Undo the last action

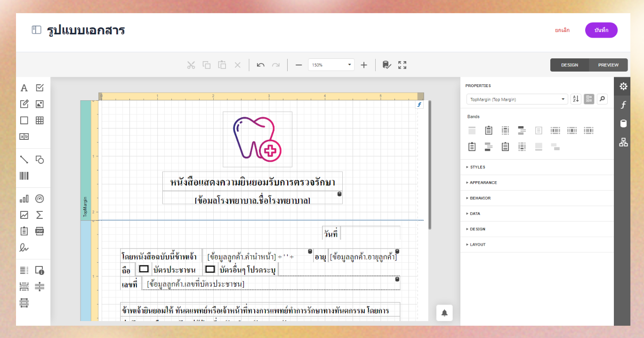tap(260, 65)
